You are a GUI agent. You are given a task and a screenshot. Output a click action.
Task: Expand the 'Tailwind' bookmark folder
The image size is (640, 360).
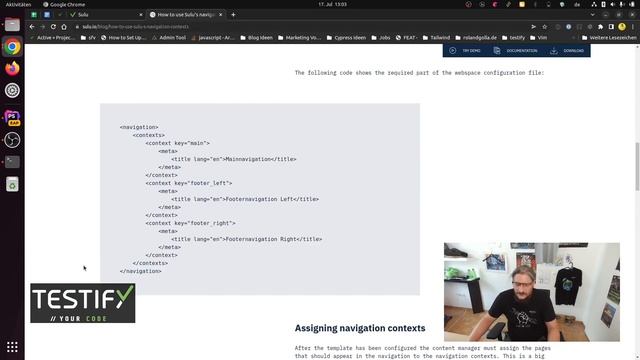click(x=436, y=38)
